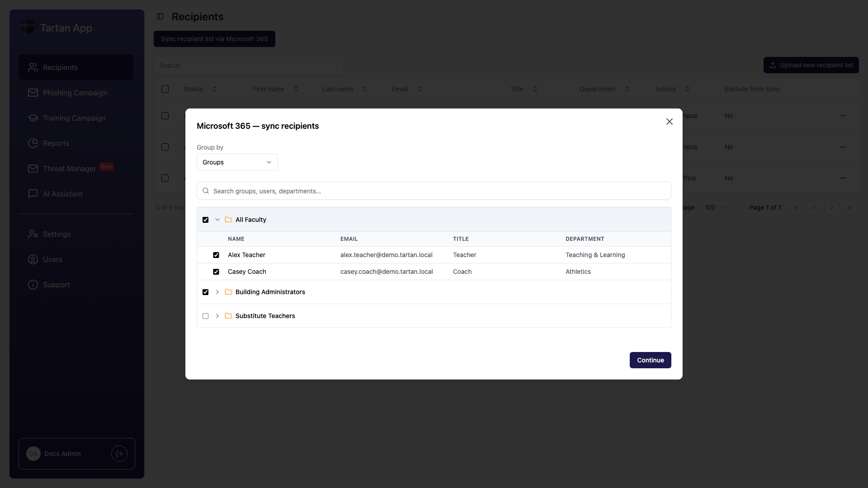Click the magnifier icon in dialog search
Image resolution: width=868 pixels, height=488 pixels.
point(206,191)
